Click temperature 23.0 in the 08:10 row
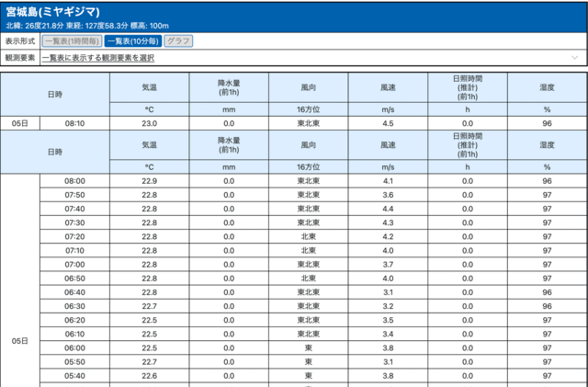Screen dimensions: 588x387 (149, 123)
